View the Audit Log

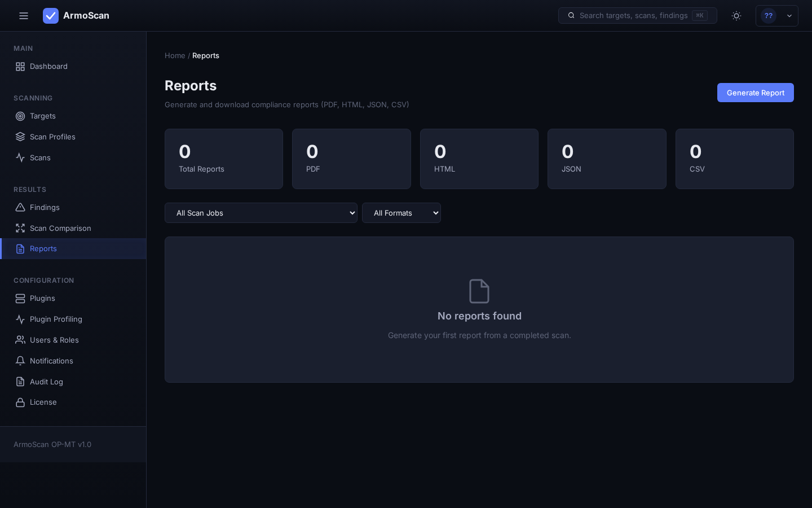click(x=73, y=382)
